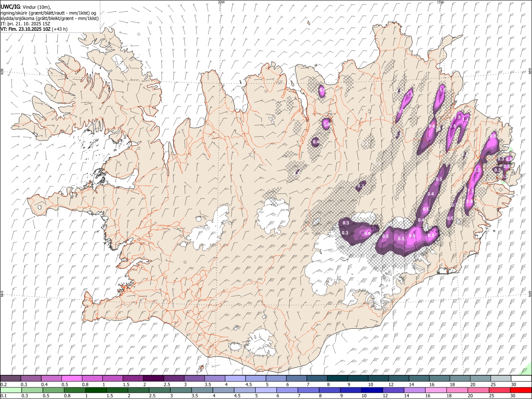Viewport: 532px width, 399px height.
Task: Click the grey-green 3 swatch in lower legend
Action: (181, 390)
